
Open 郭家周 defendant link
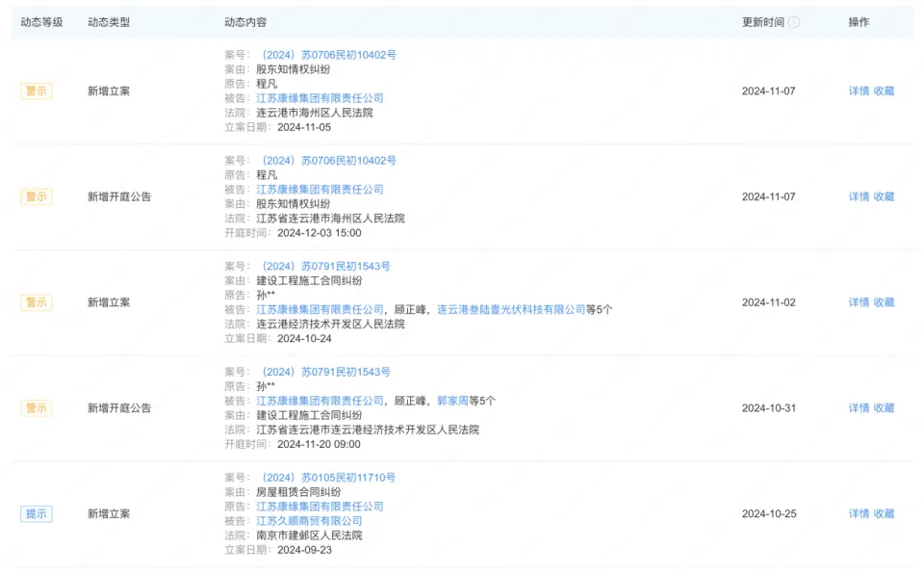point(452,401)
